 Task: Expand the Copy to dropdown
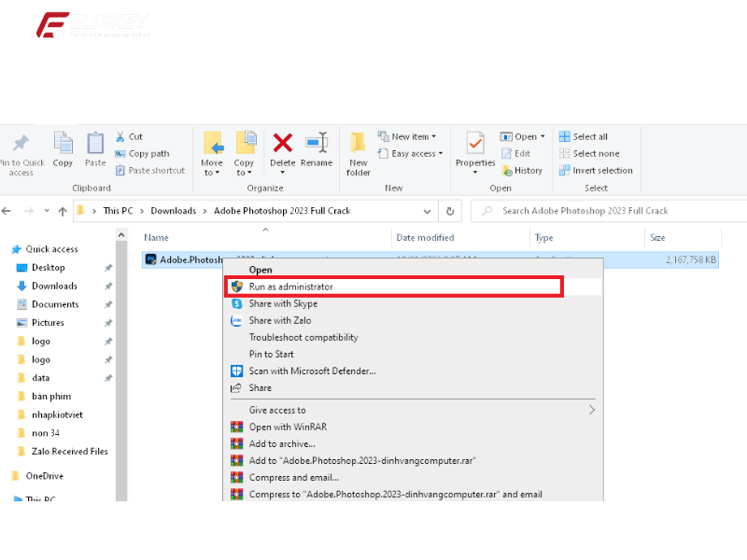244,172
